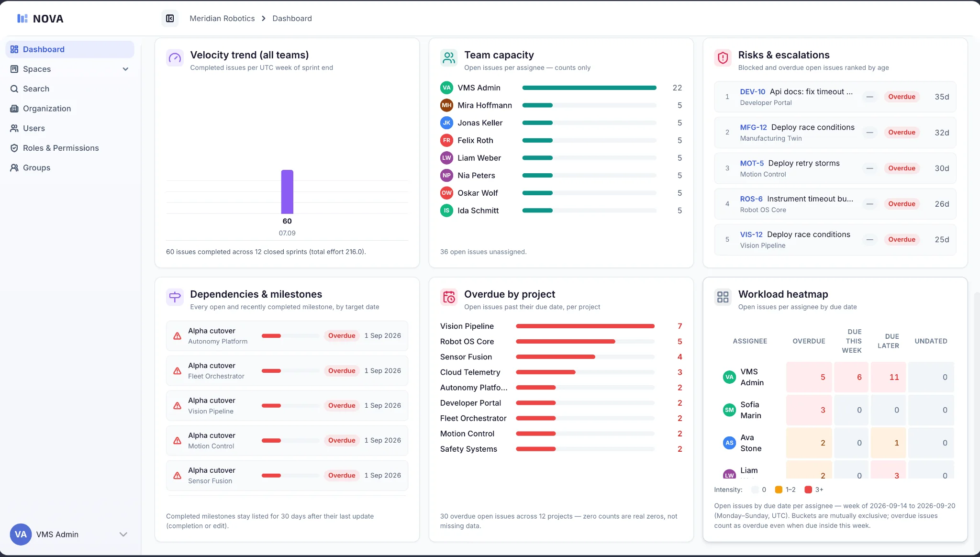Click the Dependencies & milestones signpost icon

(x=175, y=297)
